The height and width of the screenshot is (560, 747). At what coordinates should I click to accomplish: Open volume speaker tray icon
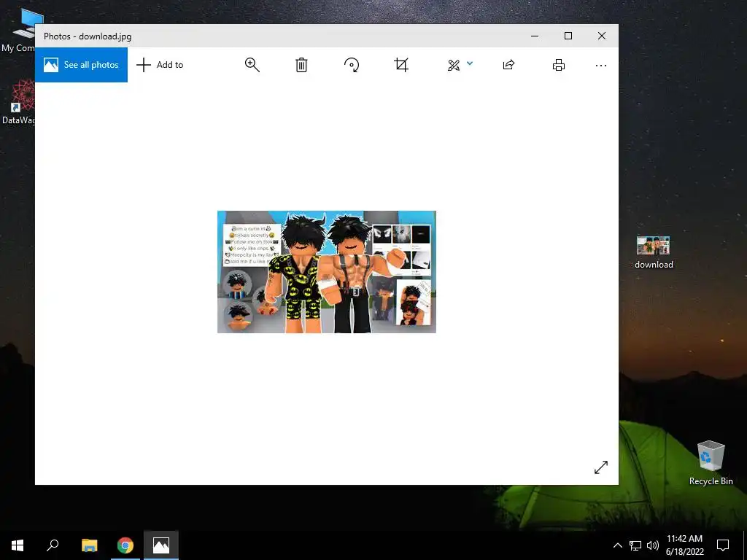point(653,545)
